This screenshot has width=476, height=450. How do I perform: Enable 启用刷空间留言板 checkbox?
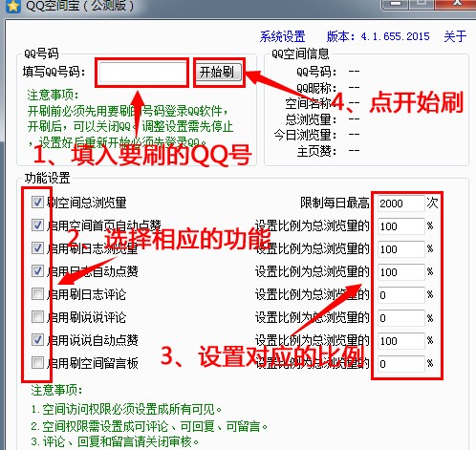point(37,362)
